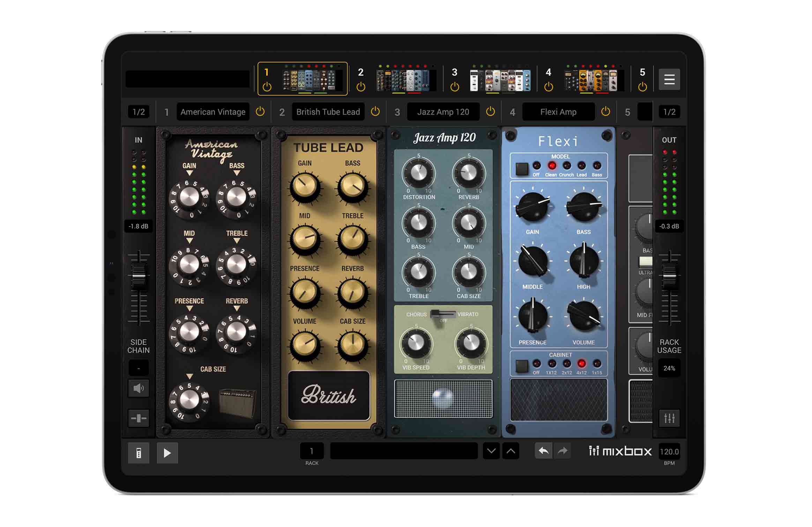Open the hamburger menu at top right
Screen dimensions: 812x527
click(x=669, y=79)
